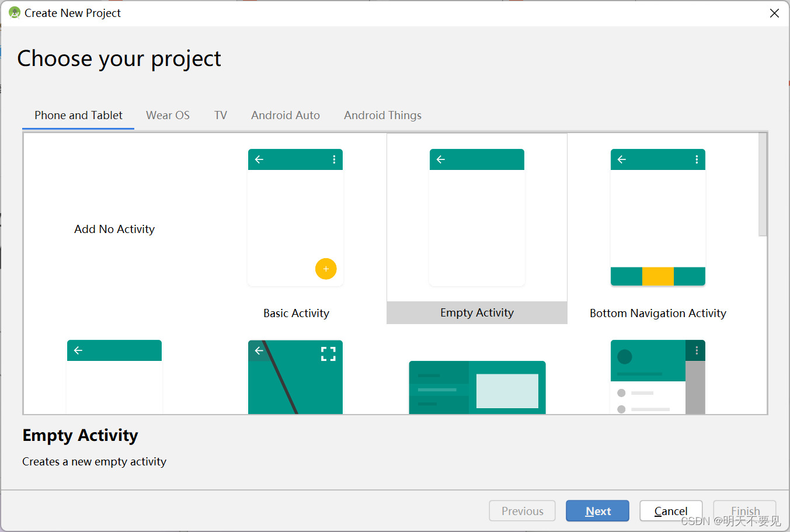Click the back arrow in Bottom Navigation preview

[x=622, y=159]
